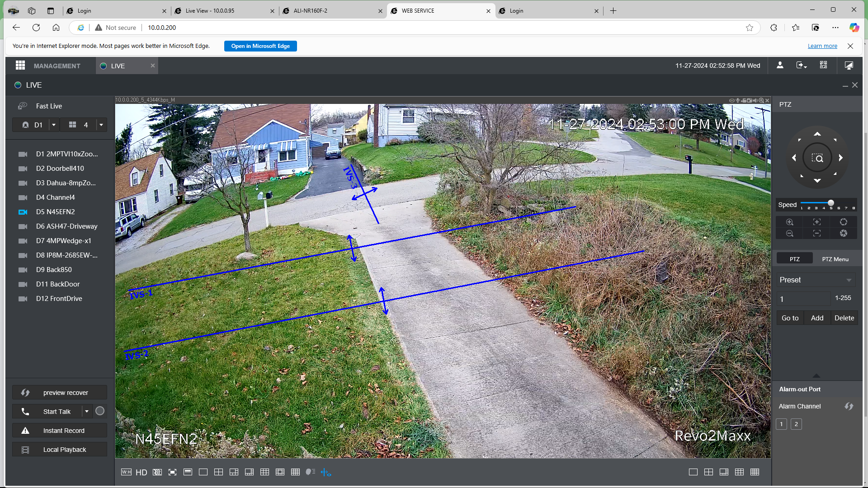Select the PTZ tab beside PTZ Menu

click(x=794, y=259)
